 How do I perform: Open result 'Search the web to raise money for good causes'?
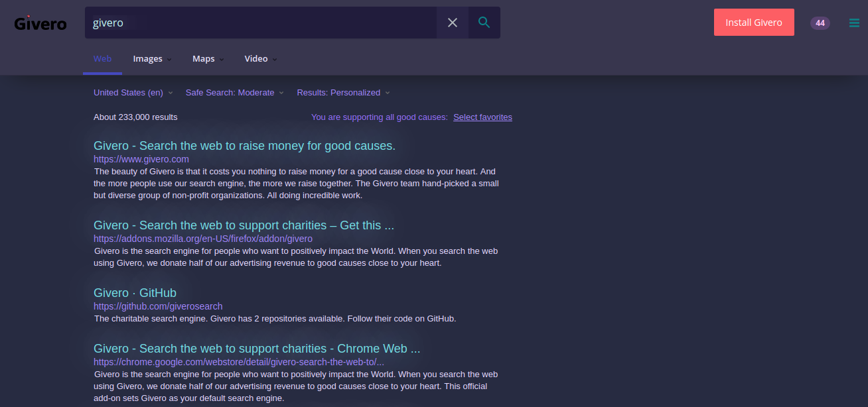pos(244,146)
